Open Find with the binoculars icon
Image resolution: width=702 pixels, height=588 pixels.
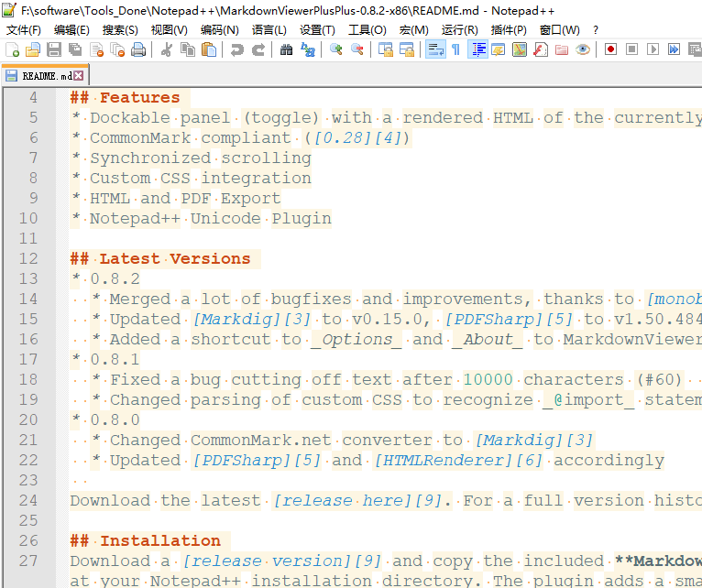(x=286, y=49)
